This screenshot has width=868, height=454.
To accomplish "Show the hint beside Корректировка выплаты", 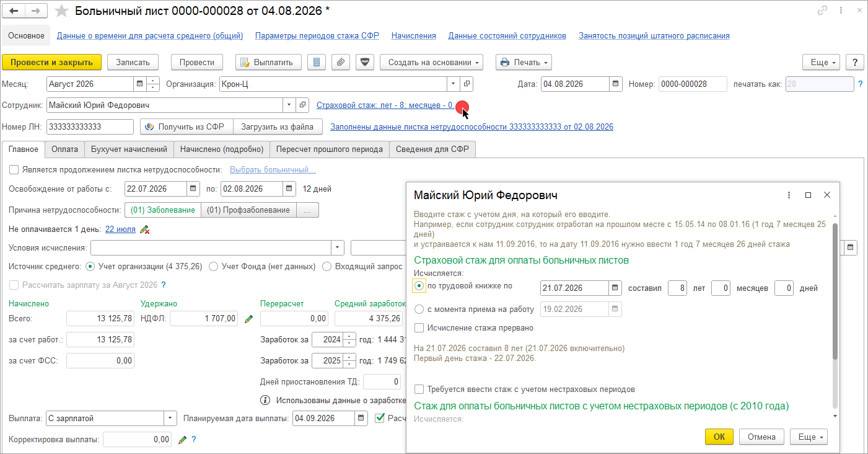I will click(x=194, y=440).
